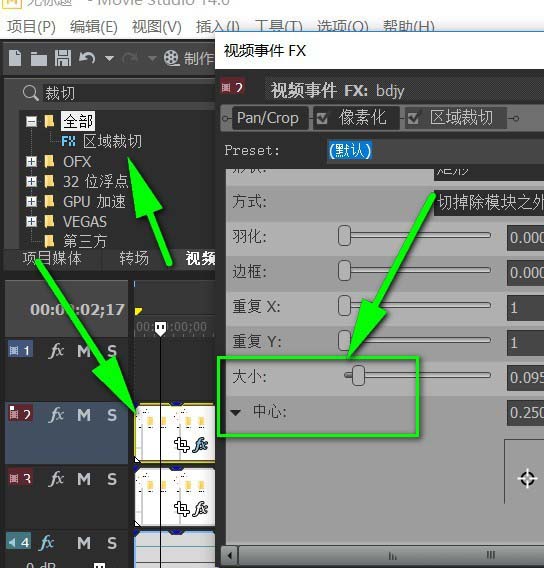Open the 方式 dropdown 切掉除模块之外

point(489,202)
